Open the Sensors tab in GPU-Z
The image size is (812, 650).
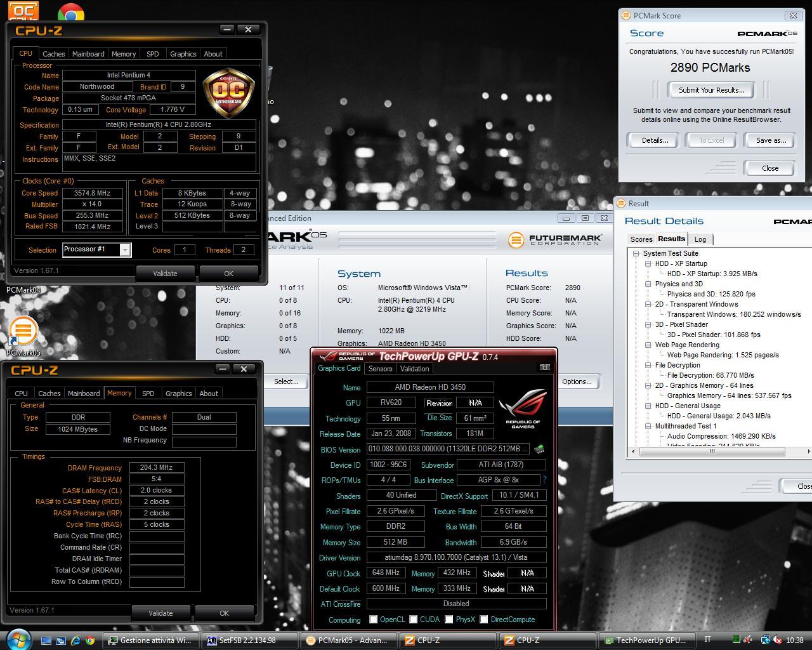380,369
